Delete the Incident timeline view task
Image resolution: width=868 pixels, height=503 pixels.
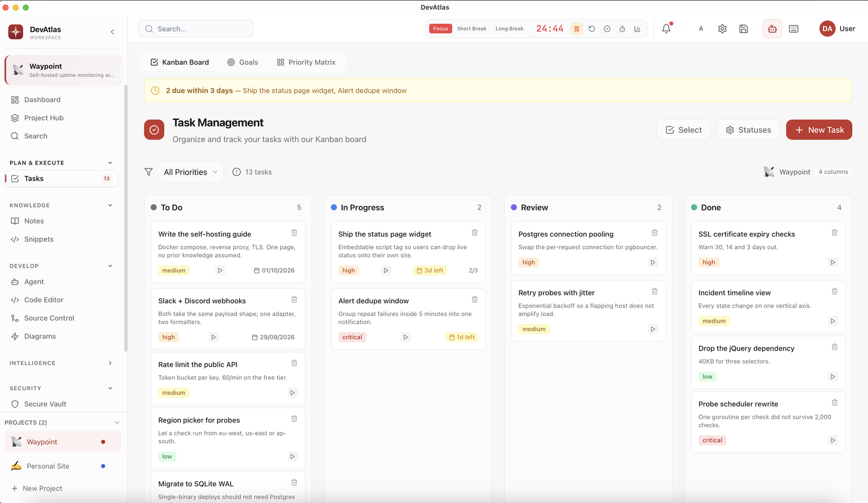click(x=834, y=291)
